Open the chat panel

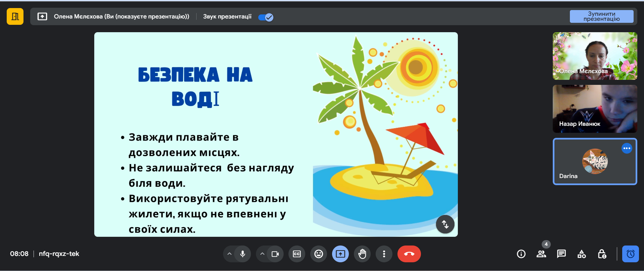pos(561,254)
